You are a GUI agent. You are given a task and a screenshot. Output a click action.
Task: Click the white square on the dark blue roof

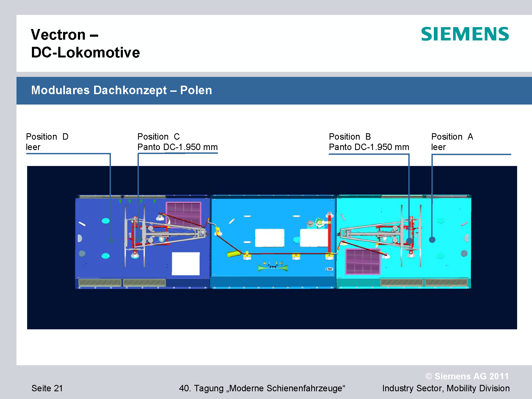click(x=186, y=264)
